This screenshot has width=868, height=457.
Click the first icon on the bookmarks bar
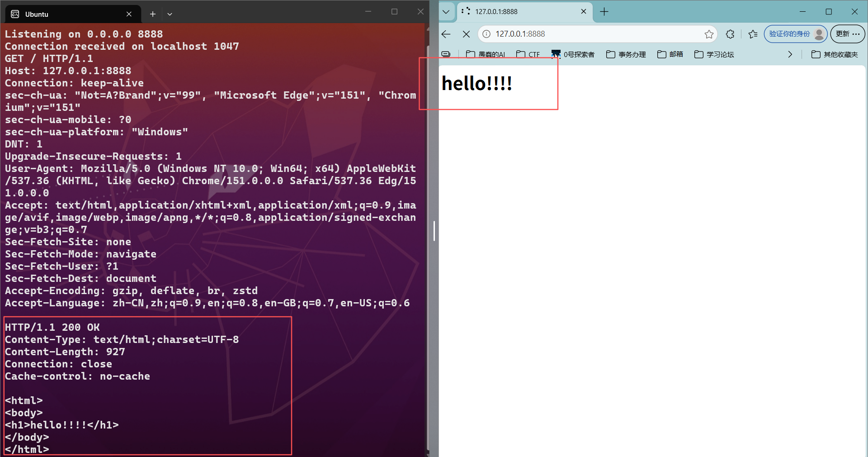(446, 54)
